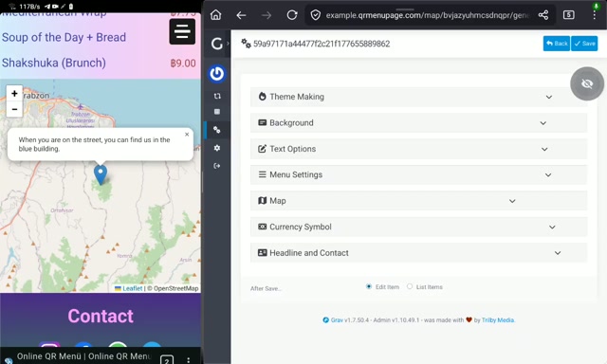Toggle the preview visibility eye button

tap(587, 83)
